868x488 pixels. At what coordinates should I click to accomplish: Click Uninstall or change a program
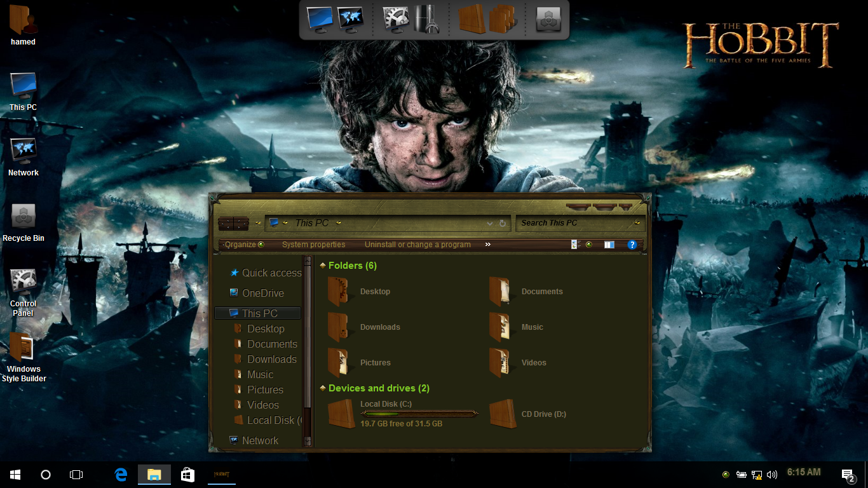(x=417, y=245)
